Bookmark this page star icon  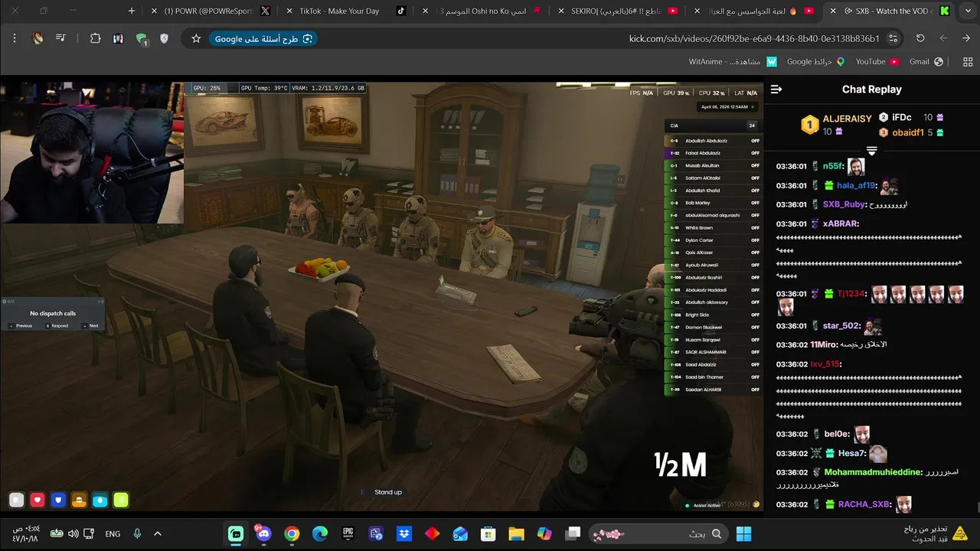[196, 38]
